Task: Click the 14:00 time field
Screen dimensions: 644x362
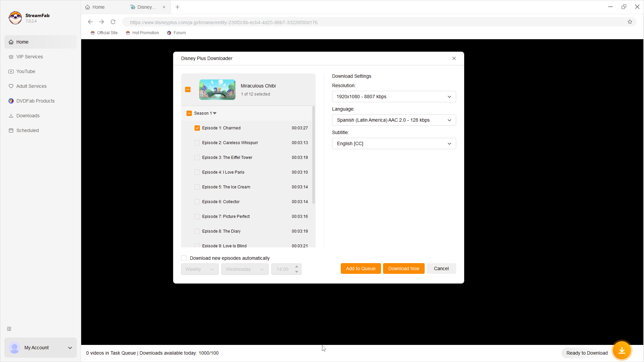Action: pos(282,269)
